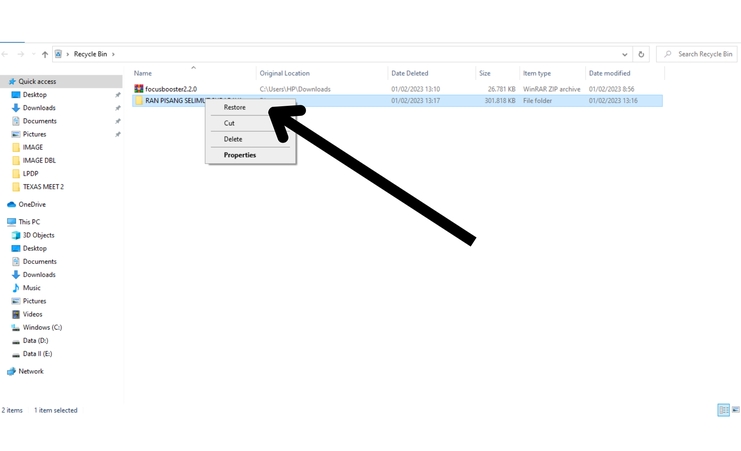
Task: Click Recycle Bin in the address path
Action: pyautogui.click(x=90, y=54)
